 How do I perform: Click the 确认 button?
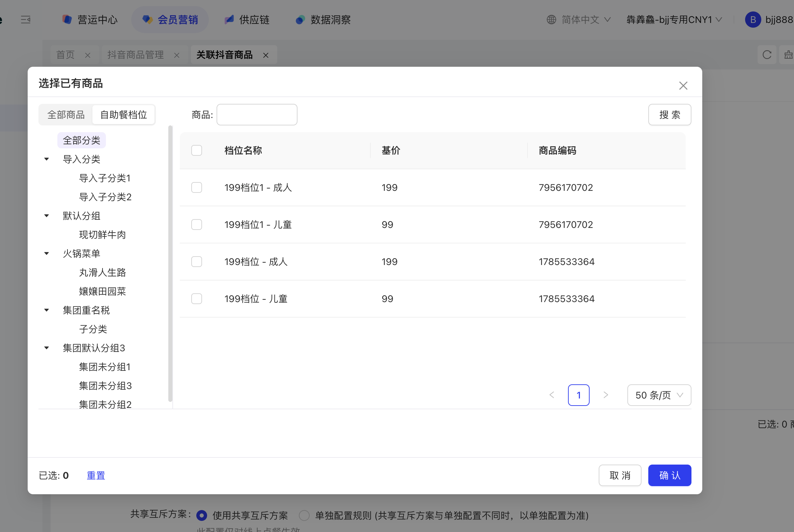(x=670, y=475)
